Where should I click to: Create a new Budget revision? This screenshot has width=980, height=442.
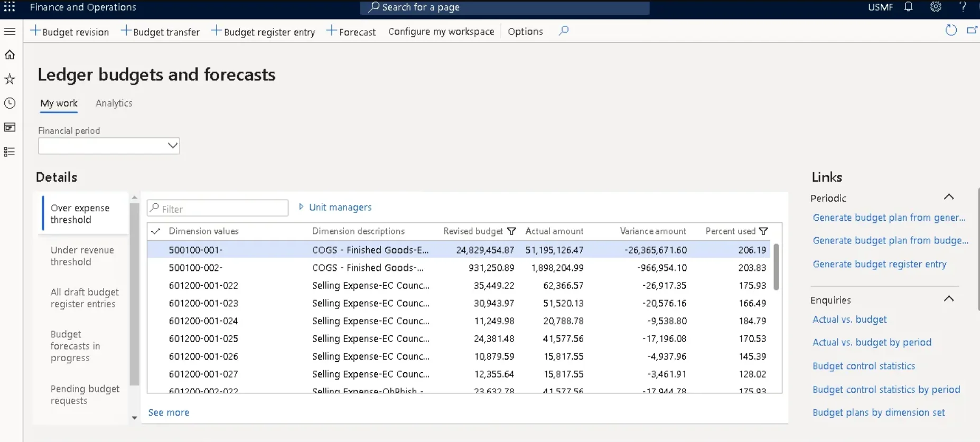(x=70, y=31)
